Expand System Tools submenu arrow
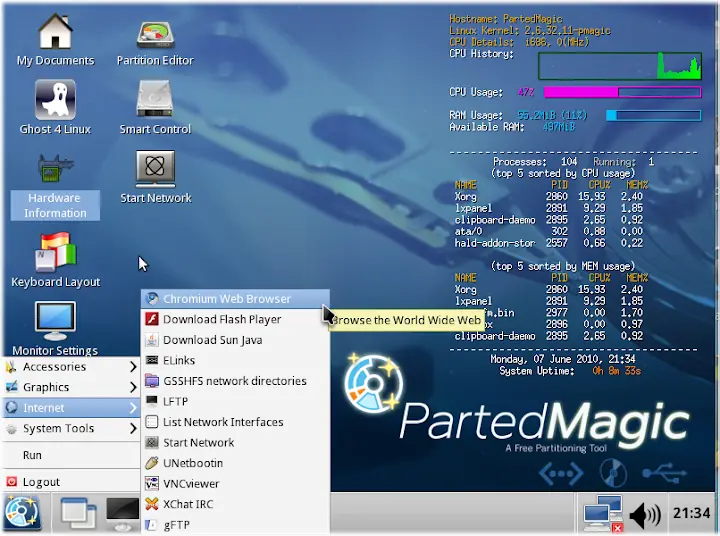720x536 pixels. click(x=133, y=429)
